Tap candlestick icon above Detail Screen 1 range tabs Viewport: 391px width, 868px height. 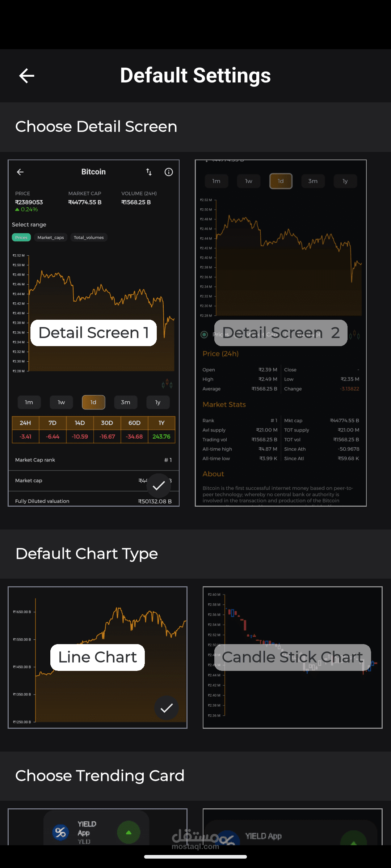(x=167, y=384)
